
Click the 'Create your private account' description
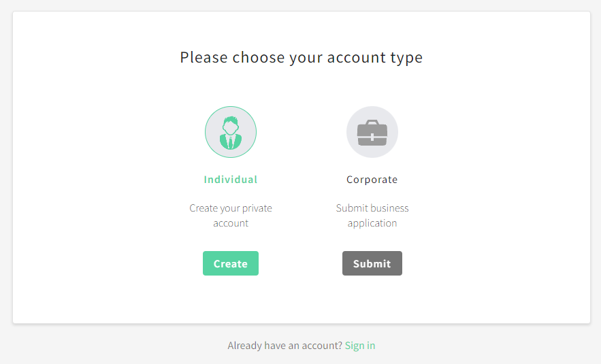click(231, 216)
